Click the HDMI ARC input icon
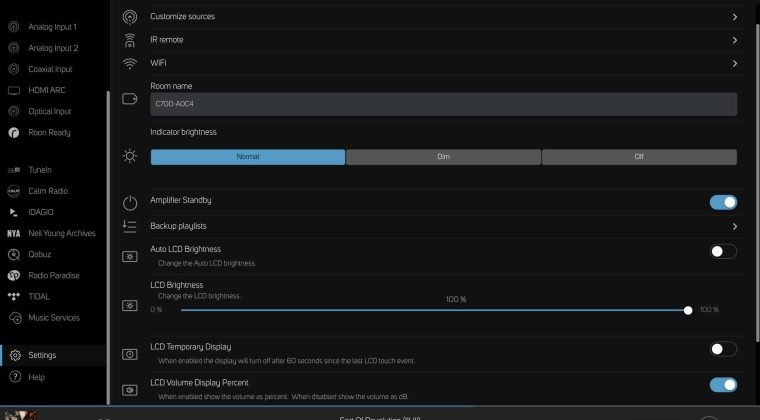The width and height of the screenshot is (760, 420). tap(14, 90)
